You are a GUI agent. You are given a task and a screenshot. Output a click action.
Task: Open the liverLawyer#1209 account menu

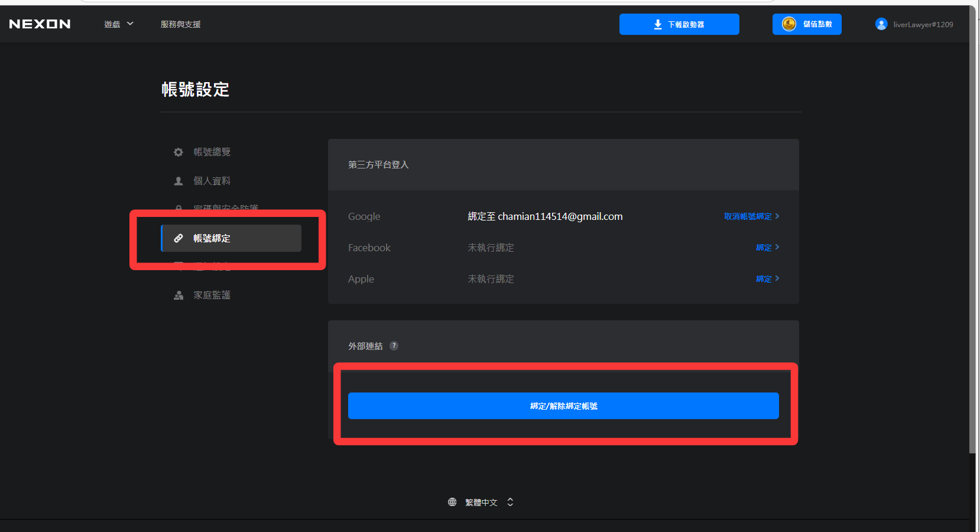(922, 24)
